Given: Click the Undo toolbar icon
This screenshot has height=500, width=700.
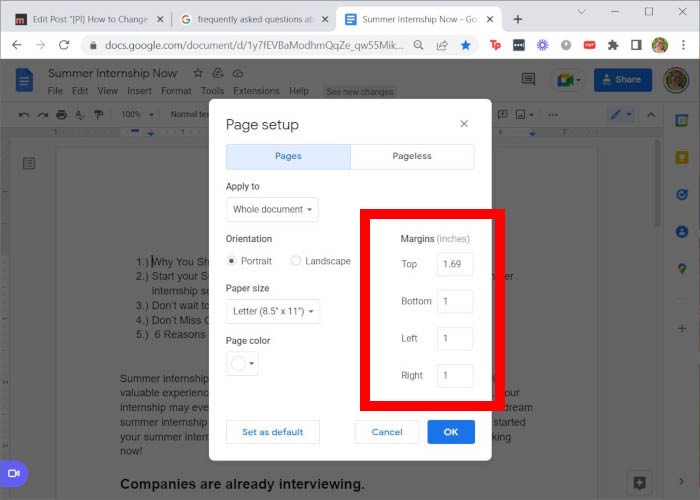Looking at the screenshot, I should [x=24, y=115].
